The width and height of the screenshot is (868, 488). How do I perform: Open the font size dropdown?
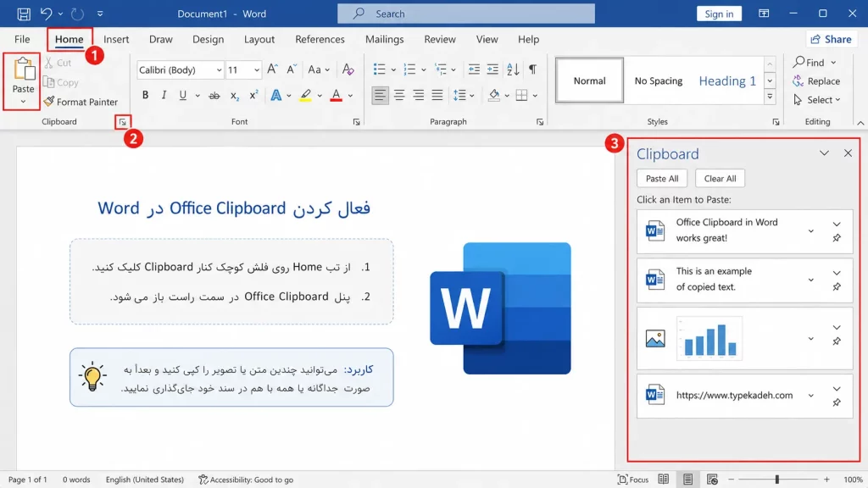(256, 70)
